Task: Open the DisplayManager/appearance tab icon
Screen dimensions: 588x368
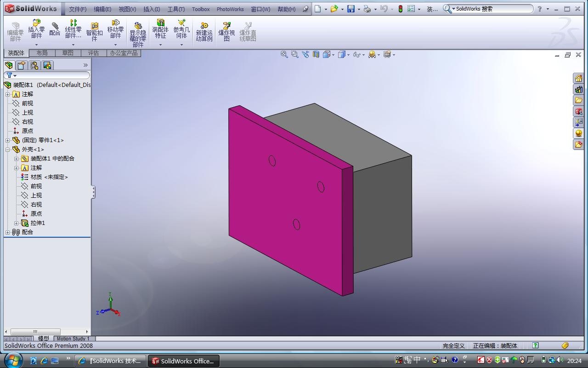Action: (x=47, y=65)
